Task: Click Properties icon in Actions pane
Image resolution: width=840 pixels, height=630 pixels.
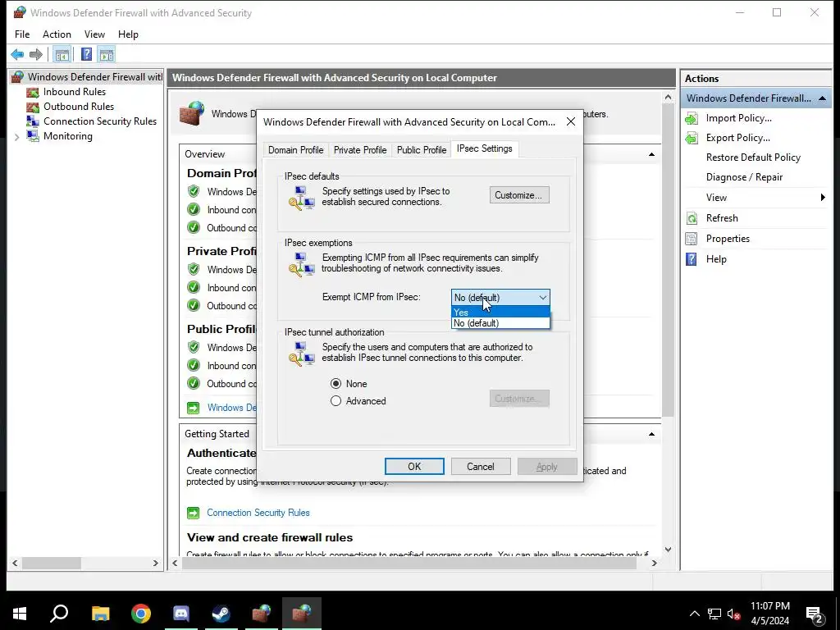Action: coord(692,239)
